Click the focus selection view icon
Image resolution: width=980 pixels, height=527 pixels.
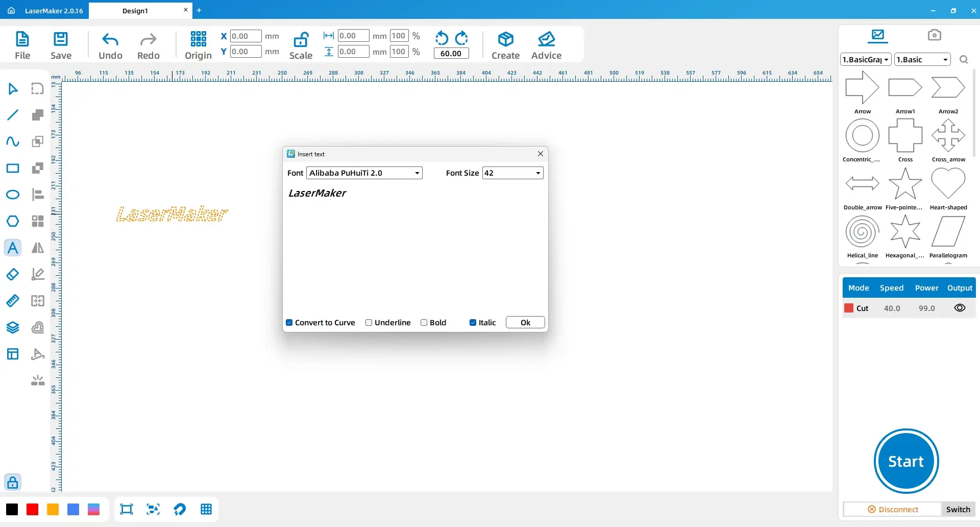pos(153,509)
